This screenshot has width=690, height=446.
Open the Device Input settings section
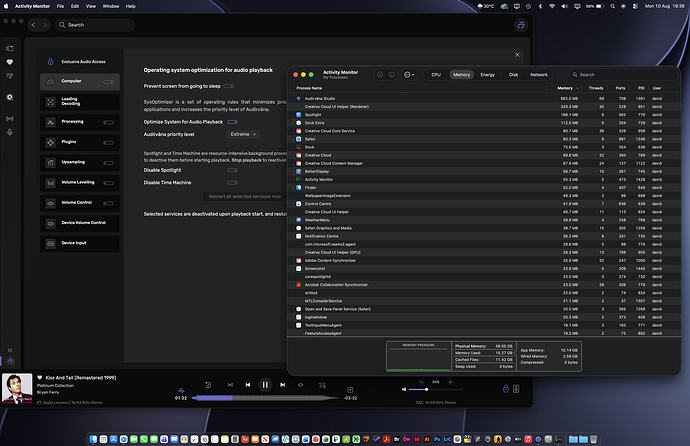click(x=80, y=243)
